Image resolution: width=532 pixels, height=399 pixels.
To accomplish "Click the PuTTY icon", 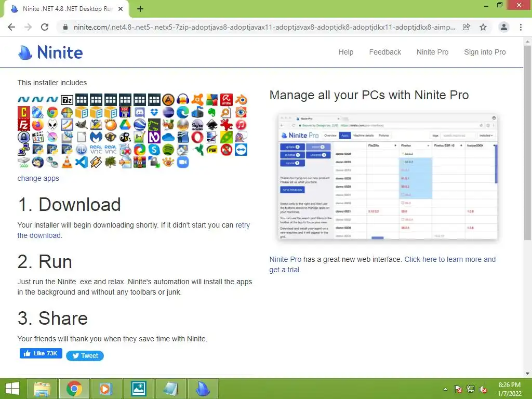I will tap(23, 150).
